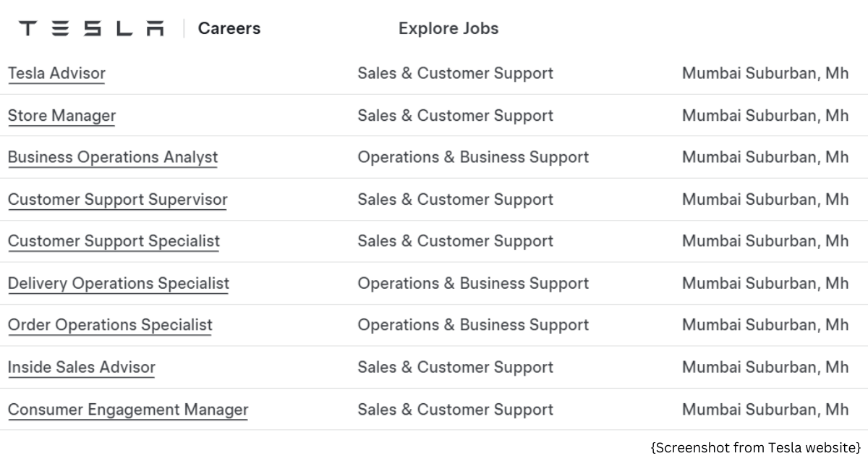This screenshot has width=868, height=456.
Task: Click Mumbai Suburban location in Store Manager row
Action: click(x=765, y=116)
